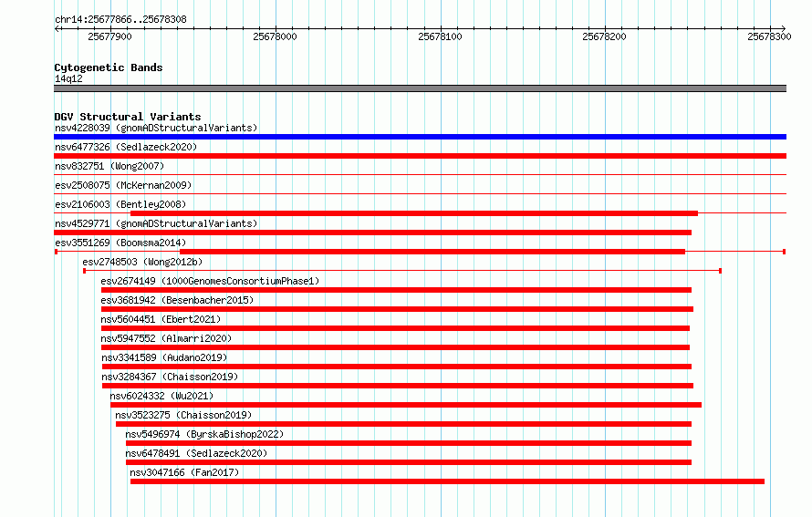Open nsv5604451 (Ebert2021) label

click(161, 319)
